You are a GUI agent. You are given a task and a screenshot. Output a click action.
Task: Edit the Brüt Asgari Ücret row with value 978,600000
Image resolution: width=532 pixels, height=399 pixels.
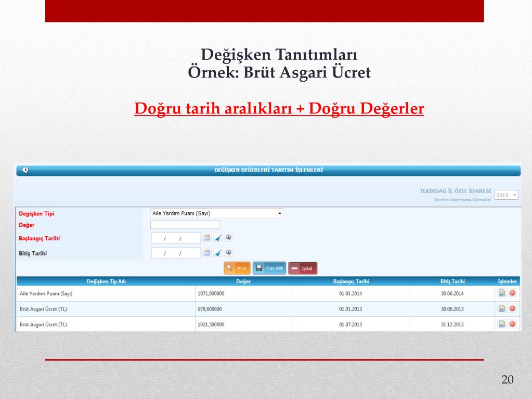click(502, 308)
